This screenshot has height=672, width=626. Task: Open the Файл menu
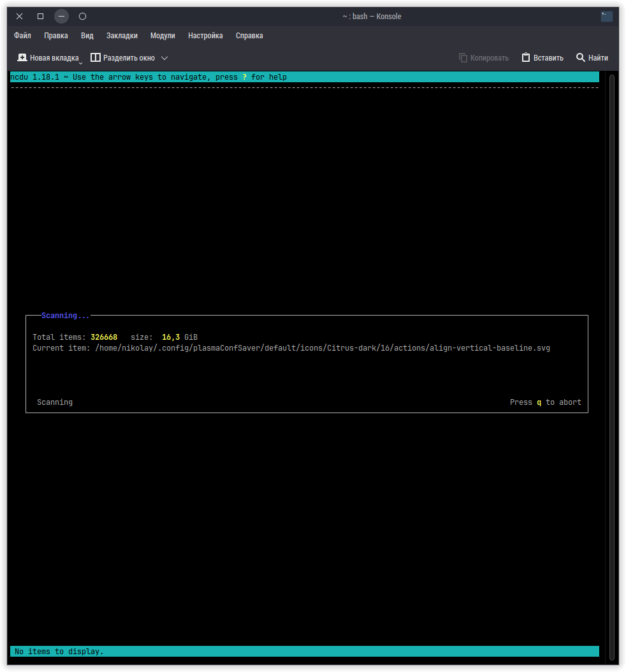click(x=22, y=36)
